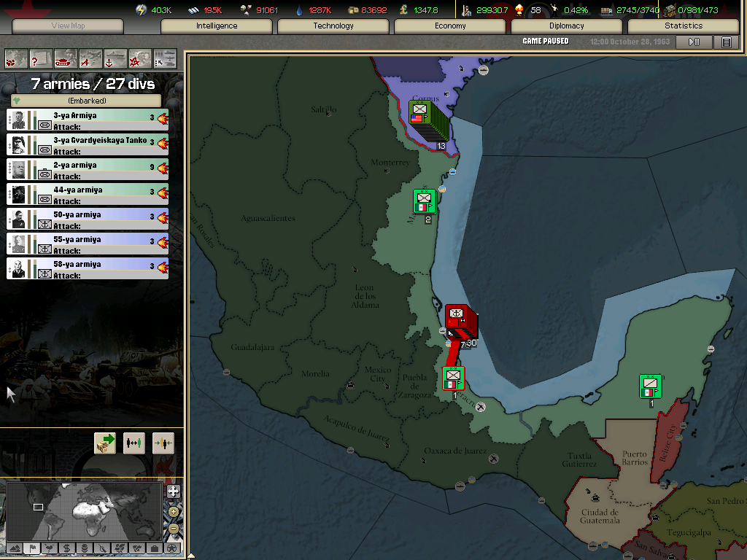This screenshot has width=747, height=560.
Task: Click the Statistics button
Action: pyautogui.click(x=683, y=26)
